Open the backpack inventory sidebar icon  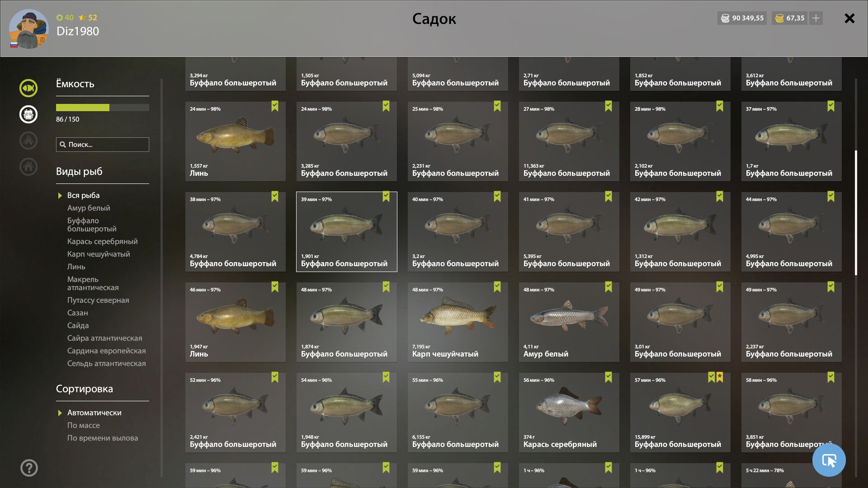coord(28,114)
